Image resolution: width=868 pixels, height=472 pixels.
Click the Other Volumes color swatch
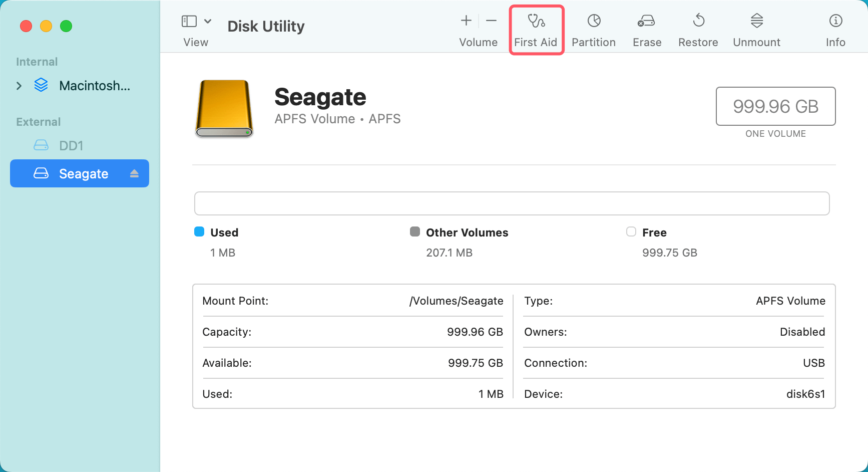[414, 231]
